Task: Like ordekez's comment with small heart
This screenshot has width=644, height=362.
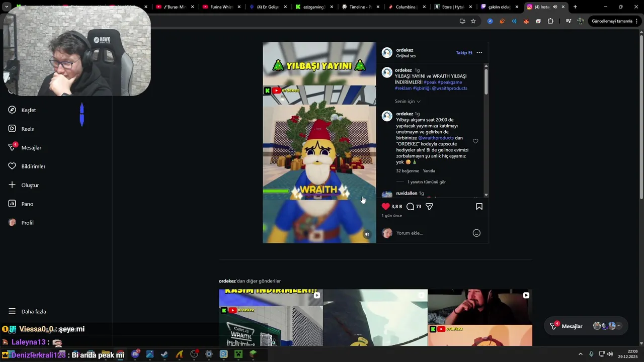Action: 475,141
